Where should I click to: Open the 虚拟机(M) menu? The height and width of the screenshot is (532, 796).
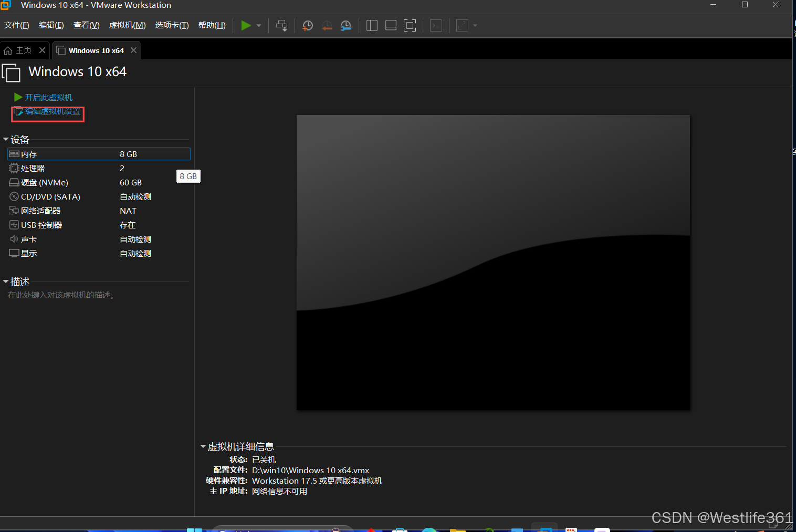tap(127, 25)
